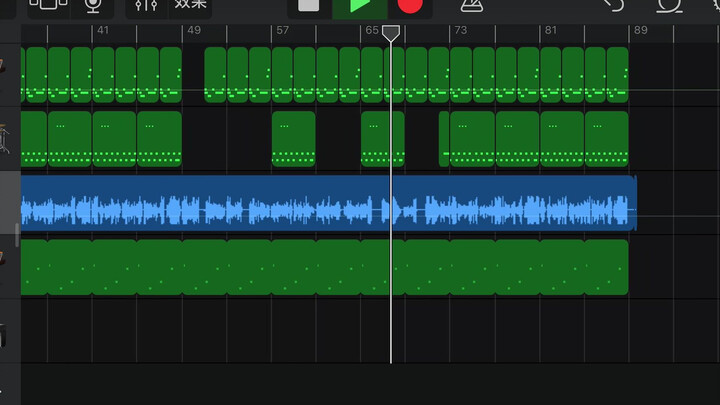Tap the track header expand handle

pos(17,235)
